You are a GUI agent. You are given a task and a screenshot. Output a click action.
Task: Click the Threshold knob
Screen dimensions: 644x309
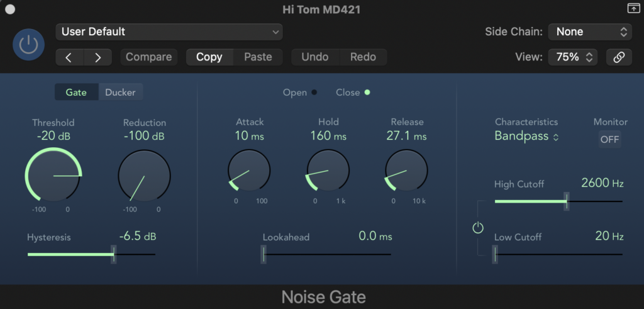53,176
